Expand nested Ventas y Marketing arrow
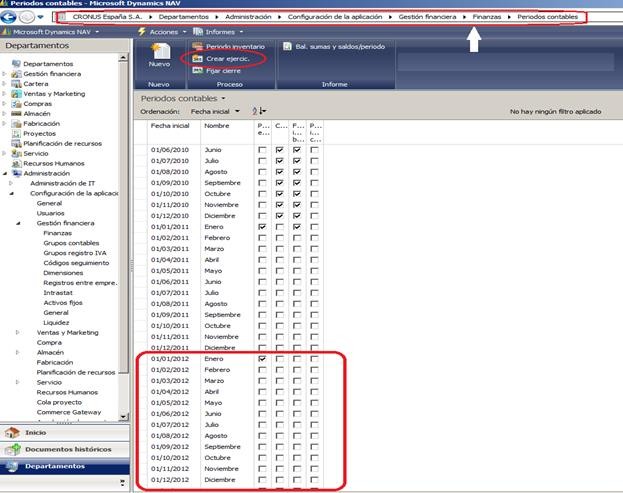The width and height of the screenshot is (623, 493). click(17, 333)
